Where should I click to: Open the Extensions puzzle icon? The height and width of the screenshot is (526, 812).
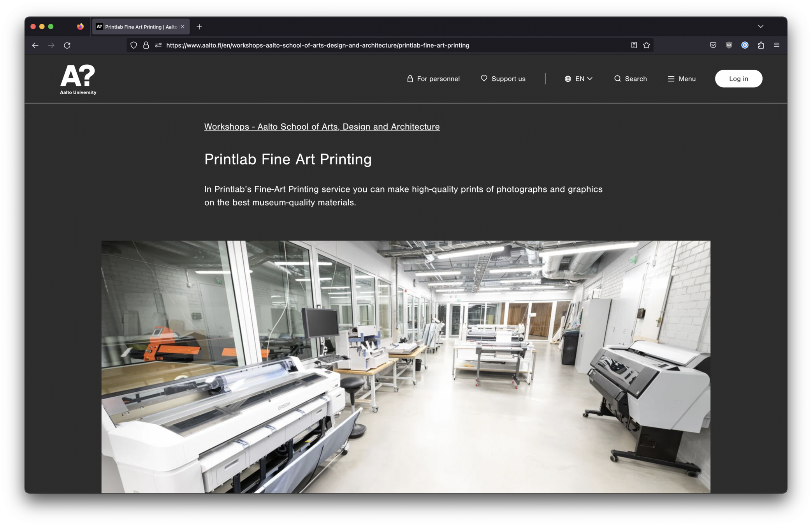(761, 45)
